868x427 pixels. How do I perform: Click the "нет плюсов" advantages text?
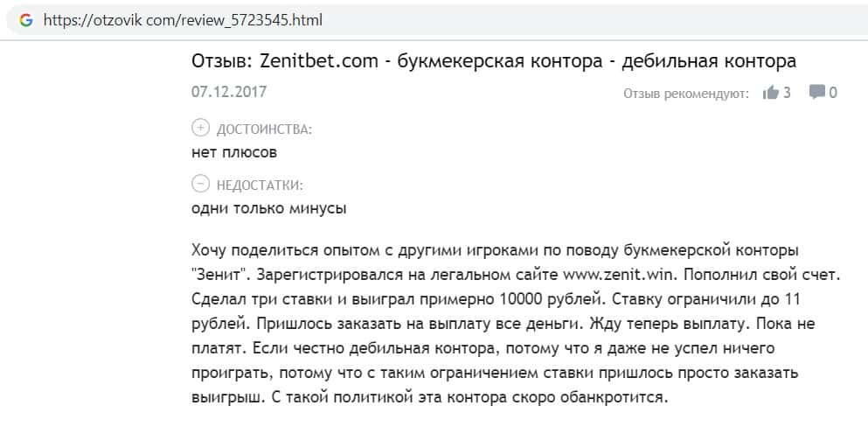(x=234, y=152)
